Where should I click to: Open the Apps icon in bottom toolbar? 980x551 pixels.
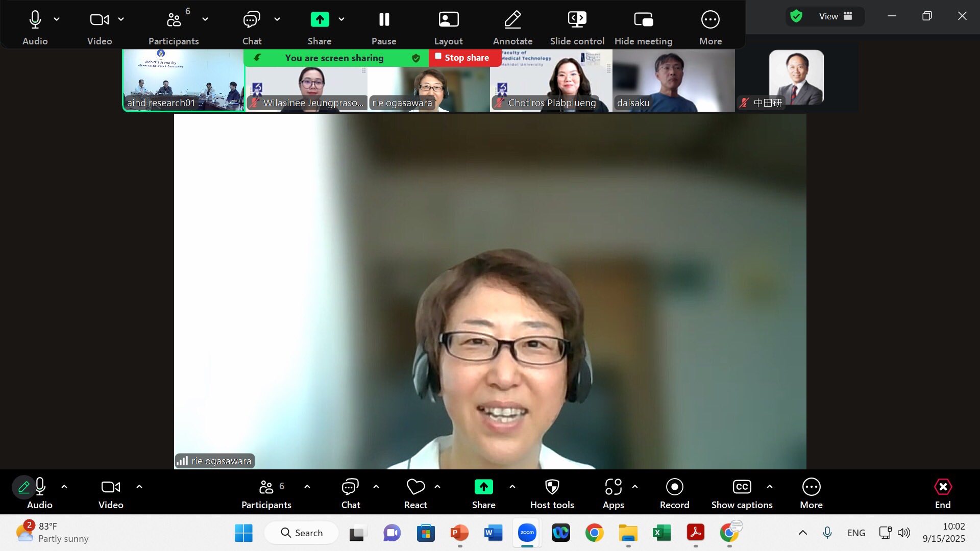click(613, 487)
